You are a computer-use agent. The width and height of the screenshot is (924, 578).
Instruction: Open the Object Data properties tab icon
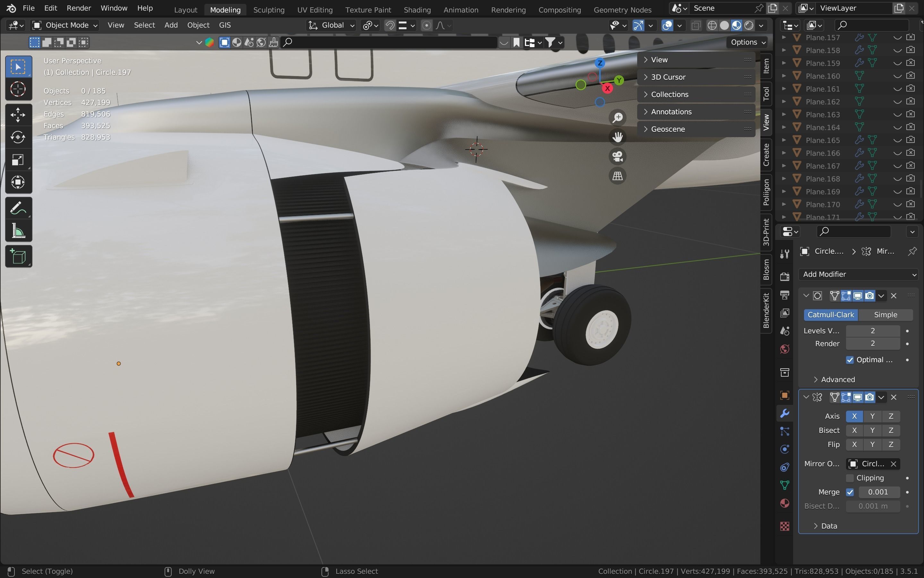click(785, 485)
